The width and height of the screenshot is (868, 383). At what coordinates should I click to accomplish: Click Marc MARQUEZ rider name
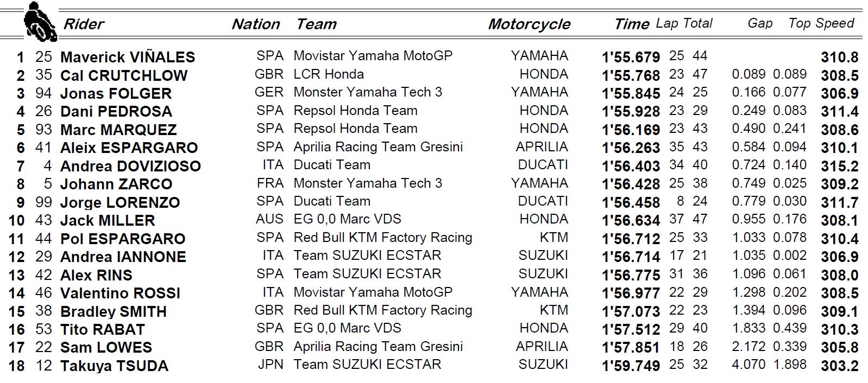(x=118, y=130)
